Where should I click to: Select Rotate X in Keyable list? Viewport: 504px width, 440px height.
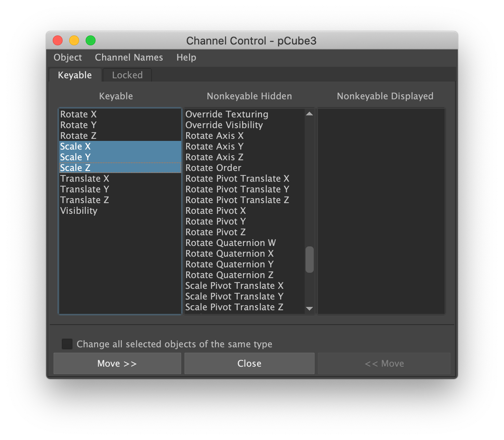tap(78, 115)
